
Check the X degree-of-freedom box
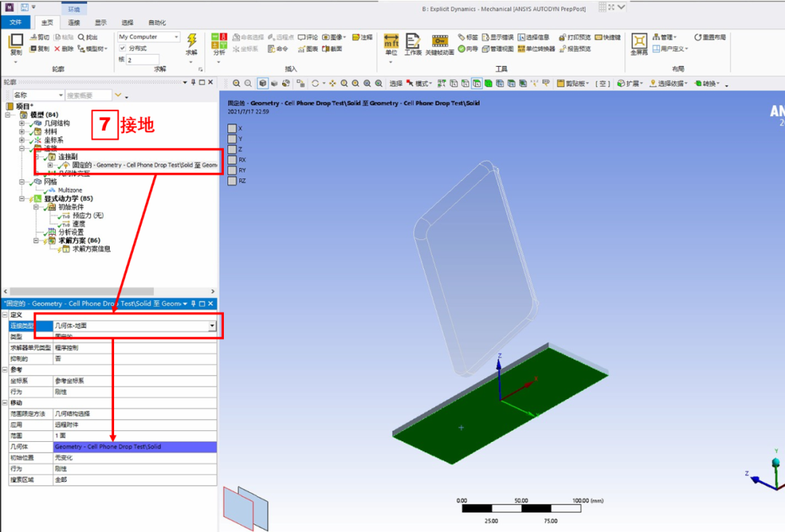point(232,128)
